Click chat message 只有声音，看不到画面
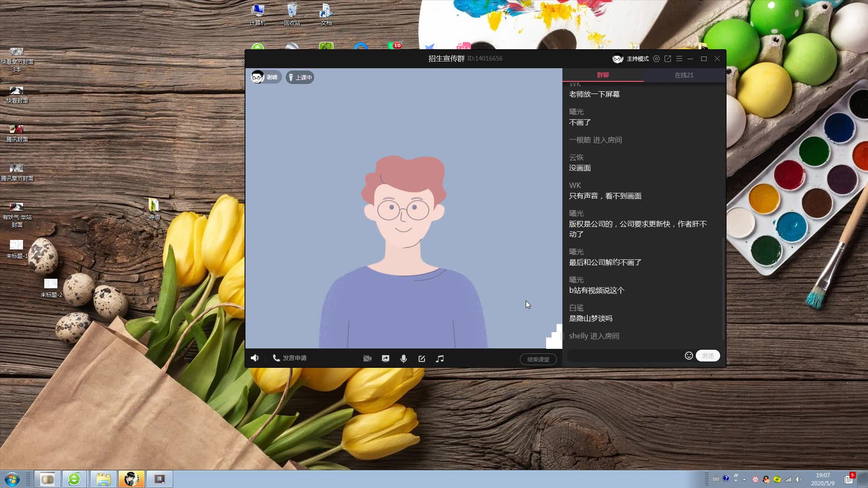The width and height of the screenshot is (868, 488). (605, 196)
